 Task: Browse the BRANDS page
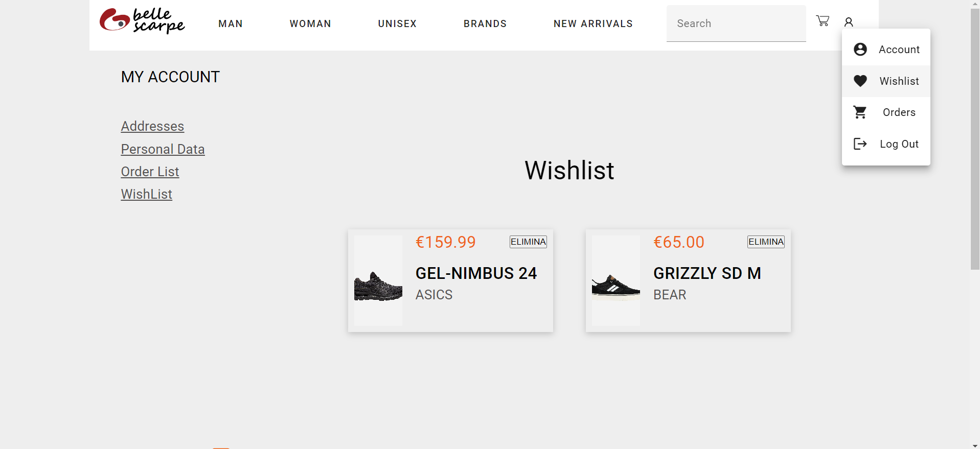coord(485,23)
